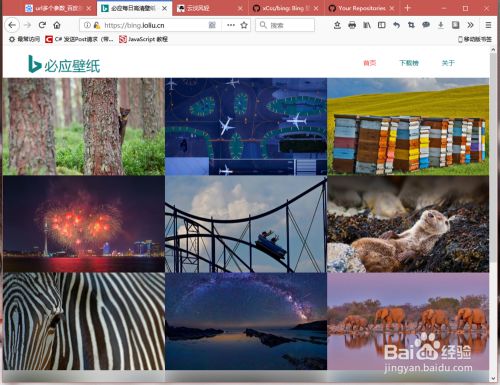Click the browser search box

pyautogui.click(x=285, y=25)
